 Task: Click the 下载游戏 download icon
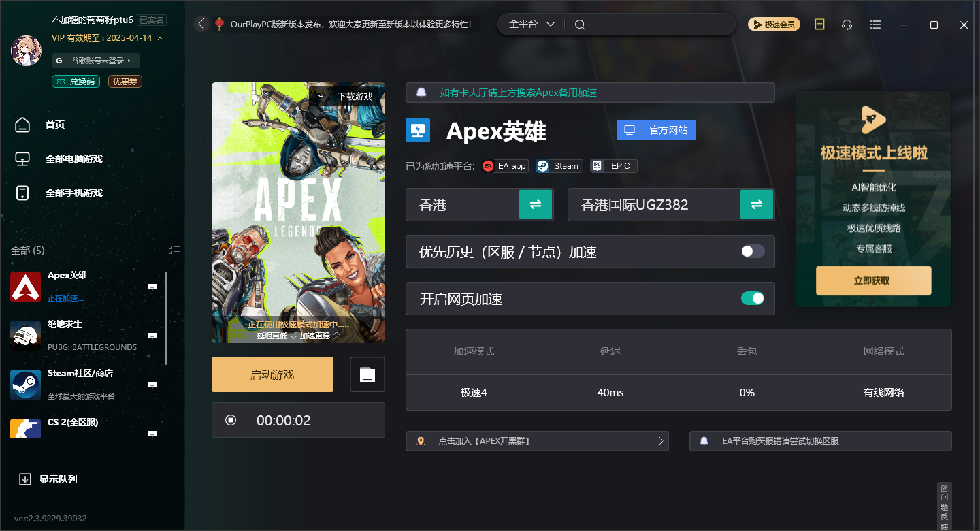(x=321, y=96)
